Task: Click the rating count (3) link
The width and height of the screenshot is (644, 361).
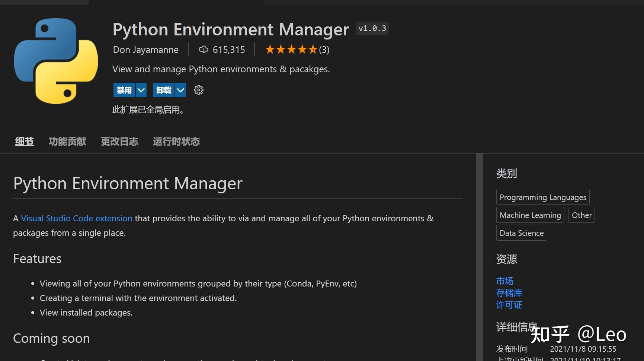Action: (323, 49)
